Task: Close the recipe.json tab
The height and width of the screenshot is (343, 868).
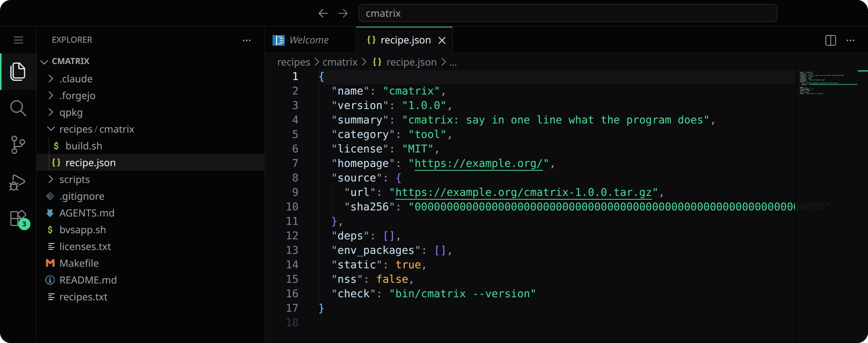Action: pos(442,40)
